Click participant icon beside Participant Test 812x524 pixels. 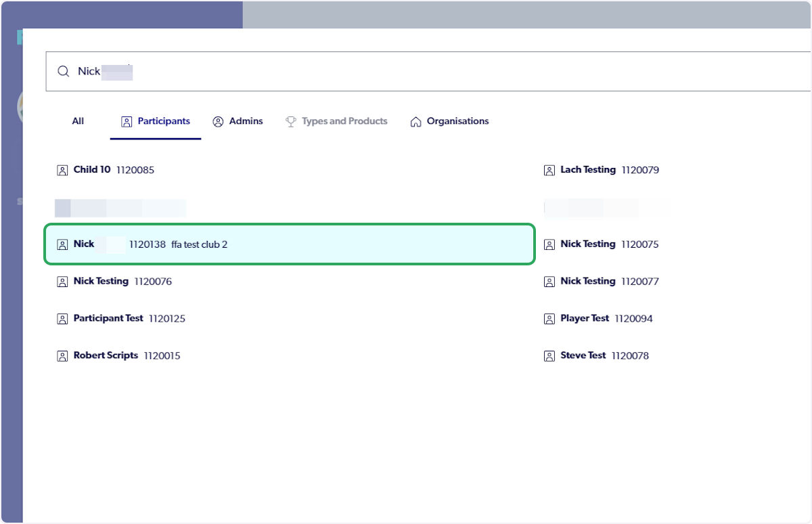62,318
